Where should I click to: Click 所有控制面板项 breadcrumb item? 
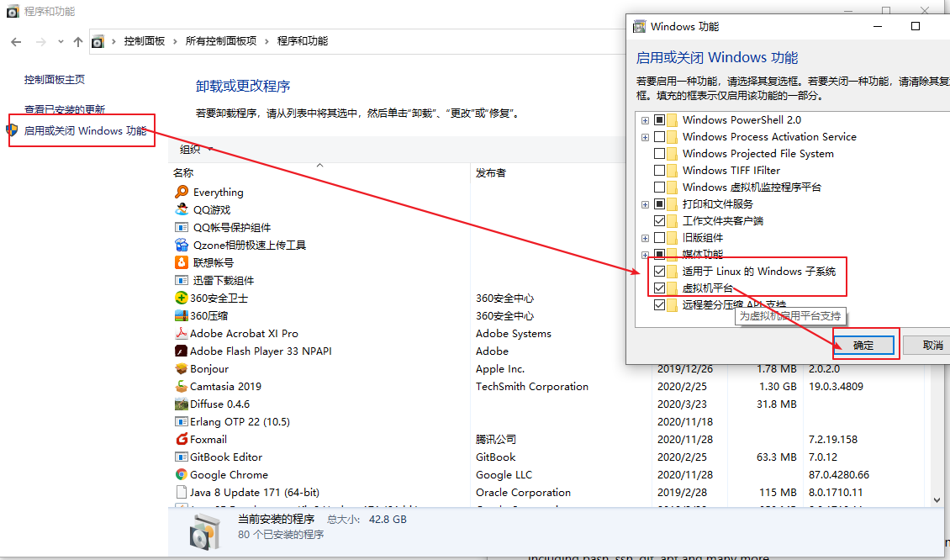pyautogui.click(x=220, y=41)
